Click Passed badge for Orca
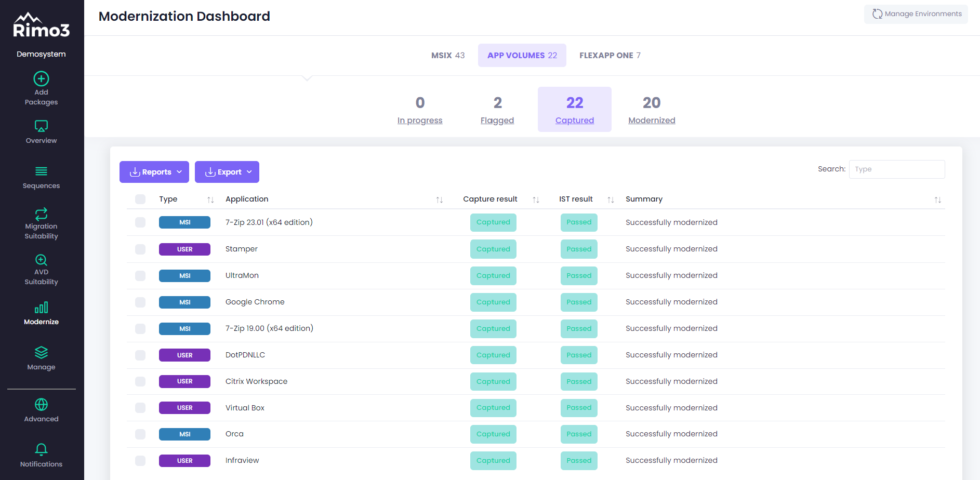The height and width of the screenshot is (480, 980). point(579,434)
